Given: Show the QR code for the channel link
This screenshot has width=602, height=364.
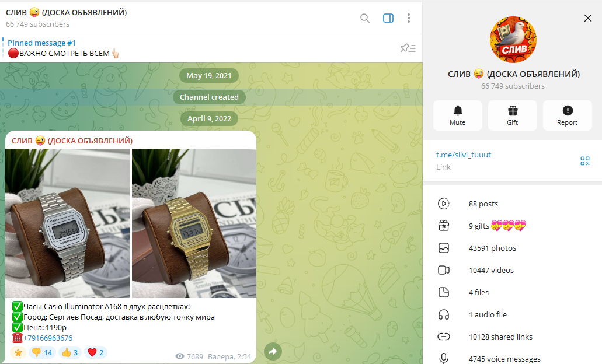Looking at the screenshot, I should (x=584, y=161).
